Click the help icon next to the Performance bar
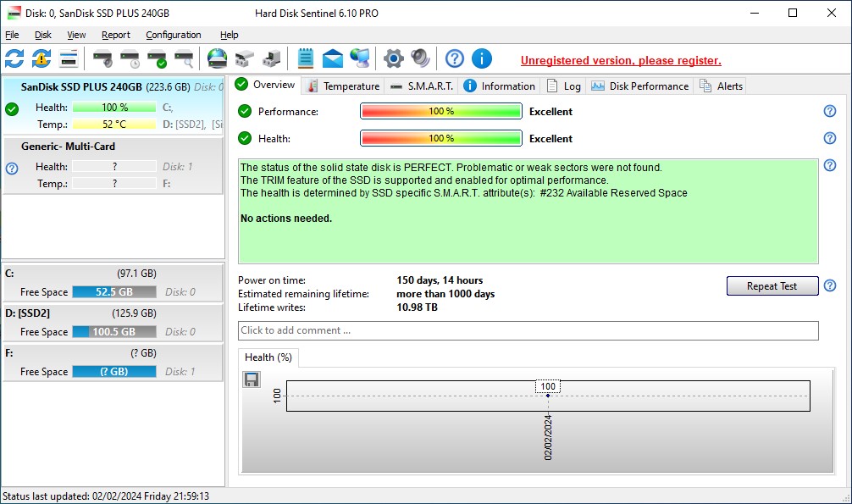 [x=830, y=111]
